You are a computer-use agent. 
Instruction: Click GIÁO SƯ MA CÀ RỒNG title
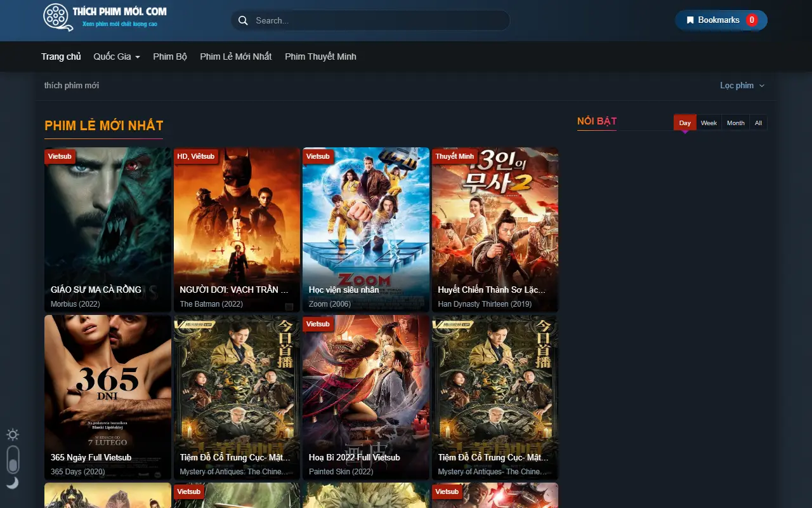96,290
